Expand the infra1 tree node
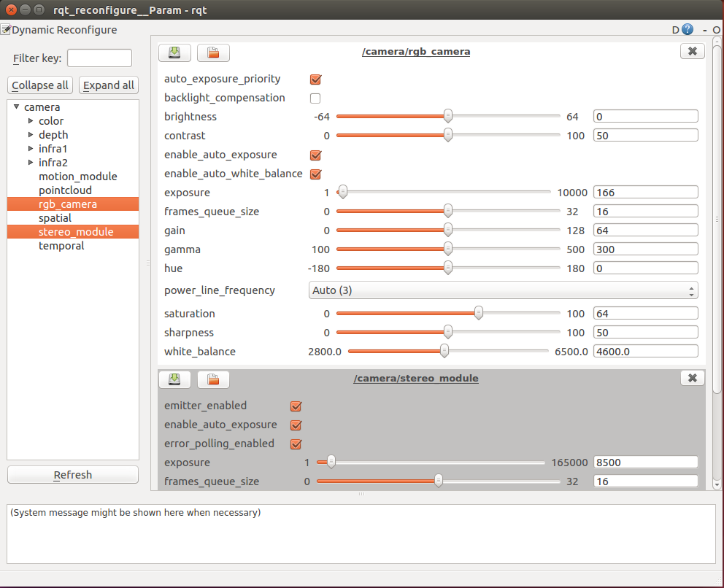The width and height of the screenshot is (724, 588). [x=31, y=149]
